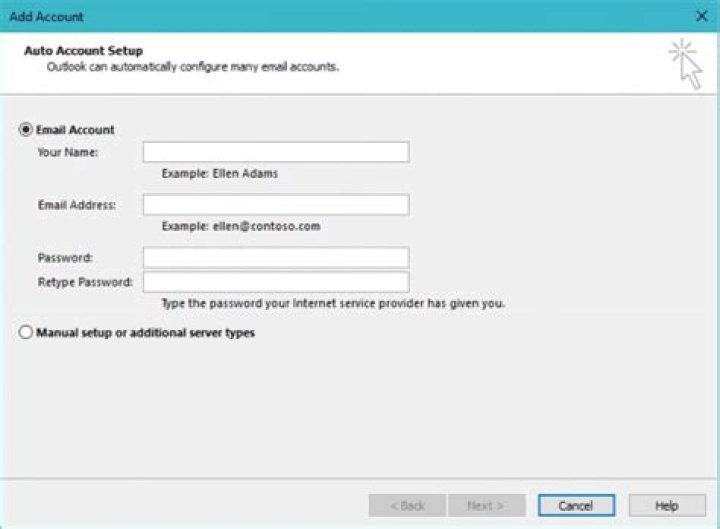The image size is (720, 529).
Task: Close the Add Account dialog
Action: pyautogui.click(x=701, y=16)
